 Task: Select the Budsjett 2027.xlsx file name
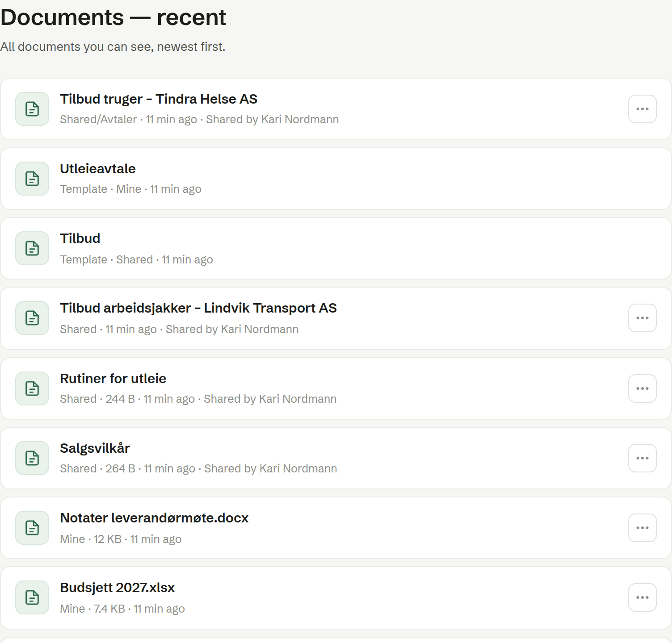[x=118, y=588]
